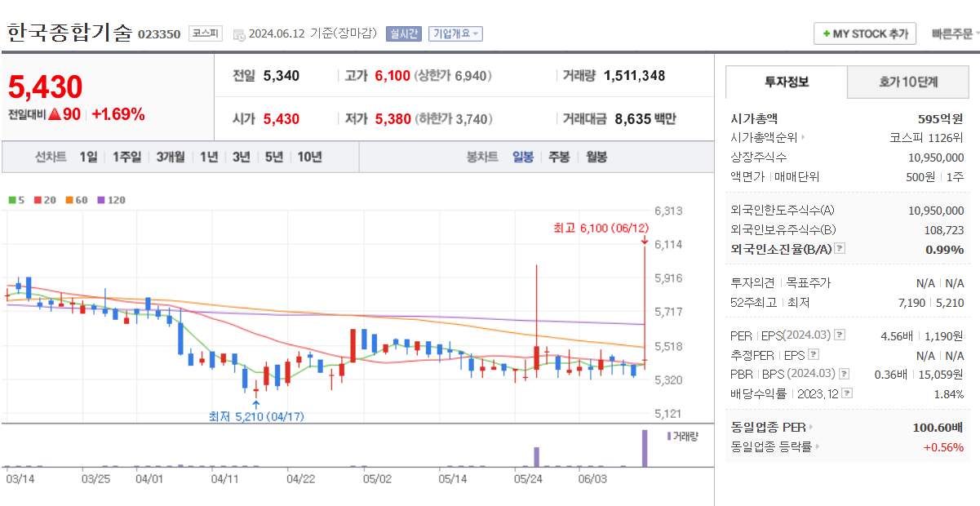
Task: Click the 거래대금 value 8,635 백만
Action: [645, 119]
